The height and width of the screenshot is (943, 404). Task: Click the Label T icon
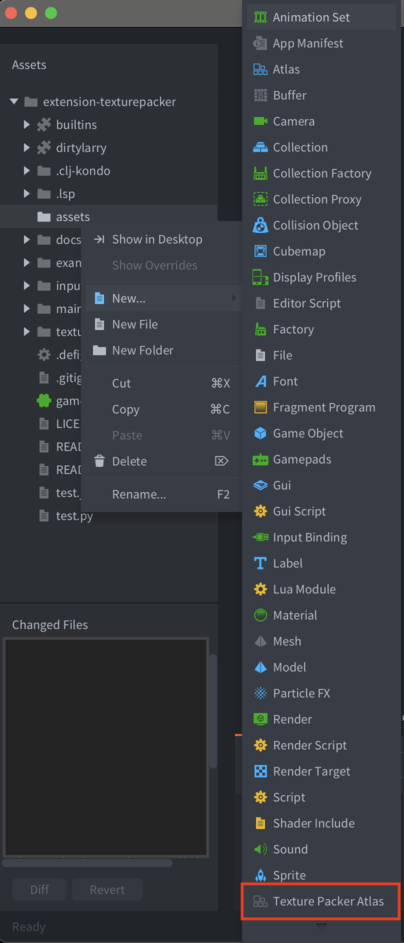tap(260, 564)
